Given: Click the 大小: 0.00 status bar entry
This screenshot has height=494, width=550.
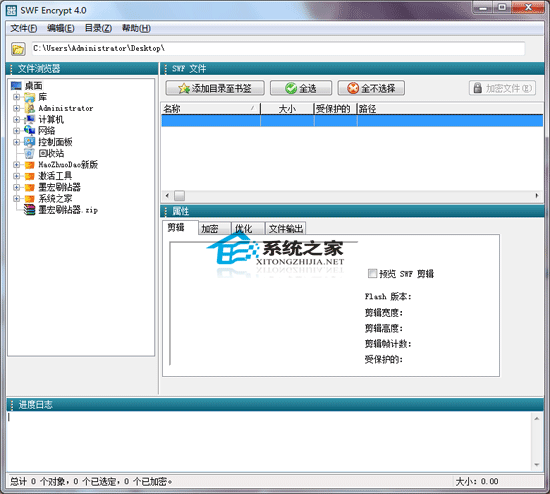Looking at the screenshot, I should click(477, 481).
